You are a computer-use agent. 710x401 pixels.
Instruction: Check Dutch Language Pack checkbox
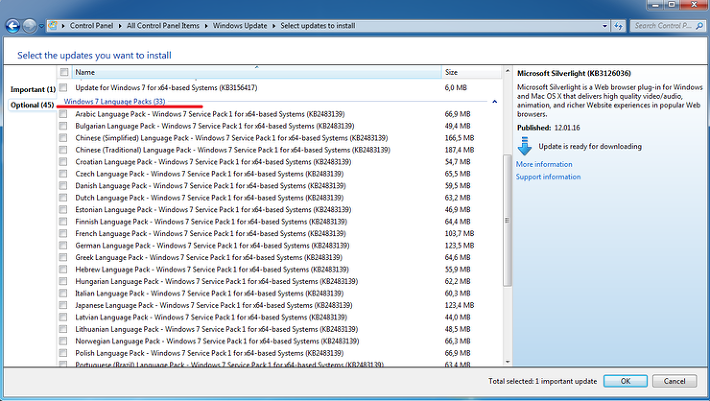point(63,198)
